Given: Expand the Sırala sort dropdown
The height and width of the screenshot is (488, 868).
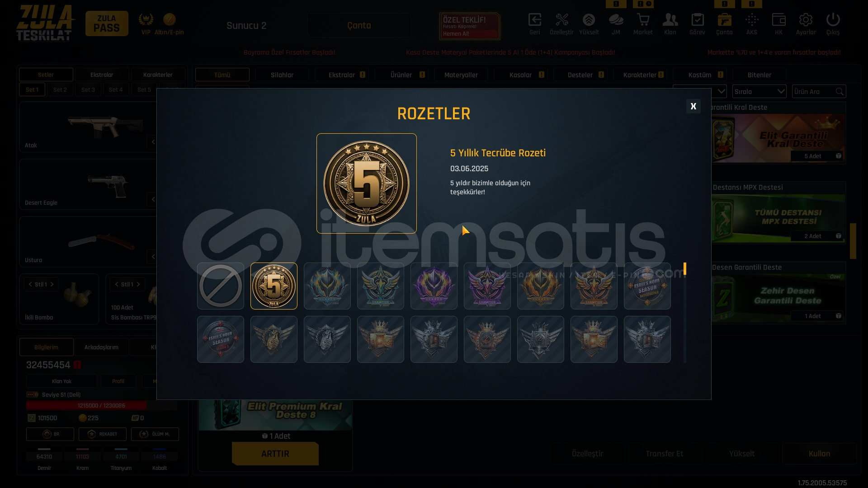Looking at the screenshot, I should pyautogui.click(x=759, y=91).
